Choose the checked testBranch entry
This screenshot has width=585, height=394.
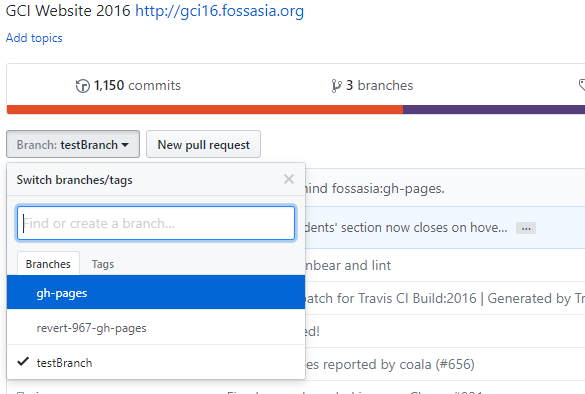[156, 362]
